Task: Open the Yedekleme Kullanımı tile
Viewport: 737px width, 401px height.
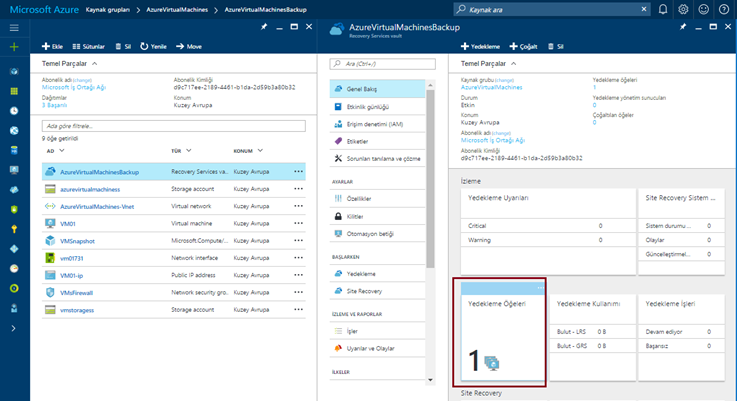Action: tap(592, 337)
